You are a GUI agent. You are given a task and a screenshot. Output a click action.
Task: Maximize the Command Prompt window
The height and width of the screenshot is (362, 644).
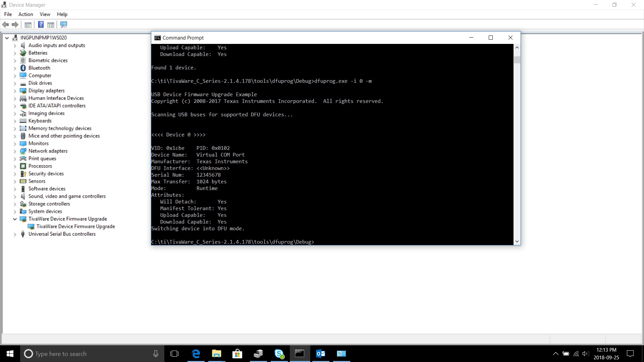click(491, 38)
